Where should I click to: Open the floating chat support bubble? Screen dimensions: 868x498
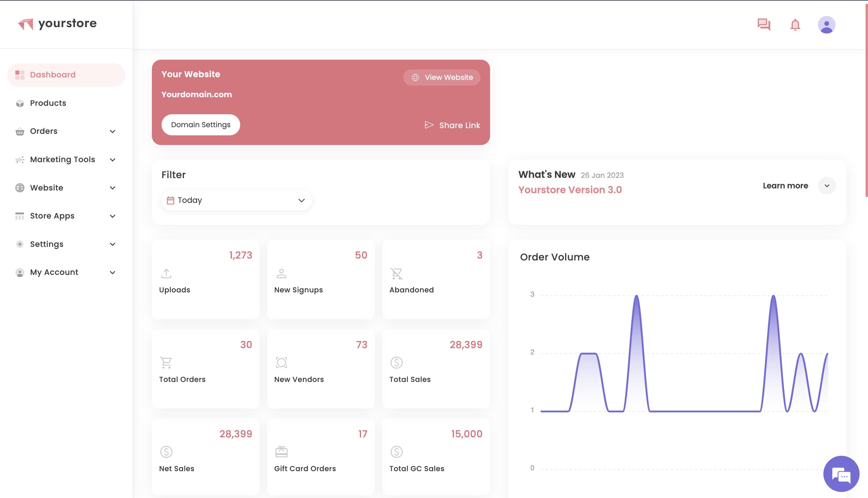pyautogui.click(x=842, y=474)
